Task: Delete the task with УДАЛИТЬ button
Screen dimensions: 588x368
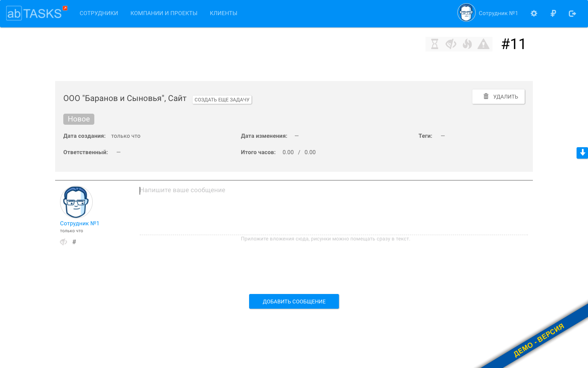Action: 499,97
